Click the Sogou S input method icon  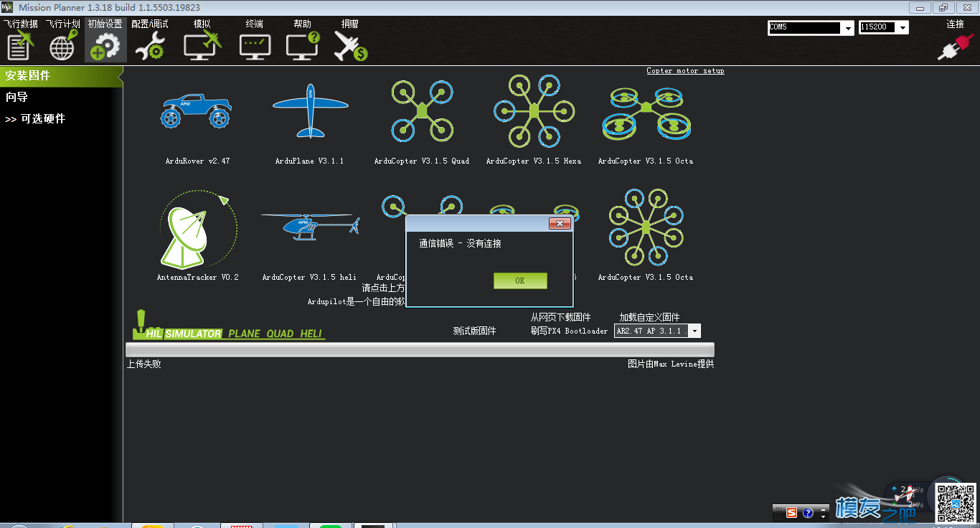coord(791,513)
